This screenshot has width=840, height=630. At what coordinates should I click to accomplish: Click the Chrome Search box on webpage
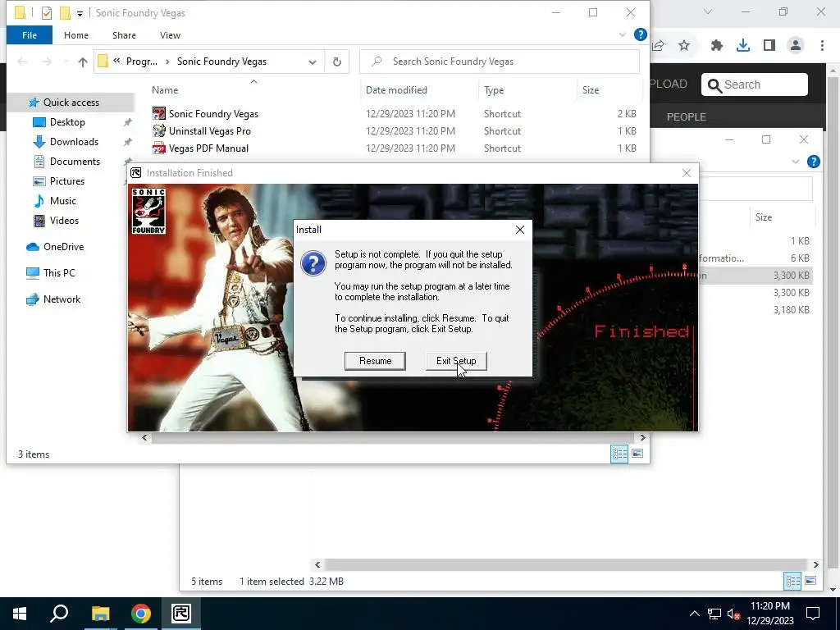[x=755, y=84]
